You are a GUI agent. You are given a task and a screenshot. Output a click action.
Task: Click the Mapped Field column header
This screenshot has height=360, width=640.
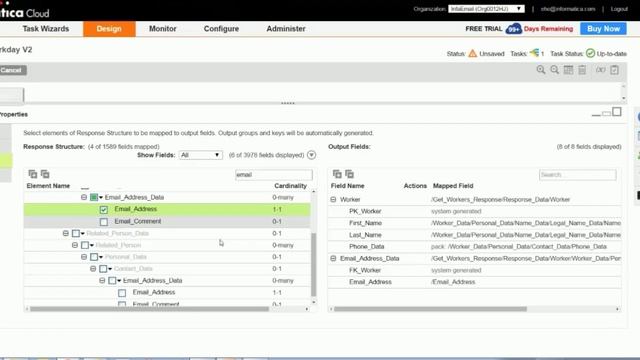pos(453,186)
